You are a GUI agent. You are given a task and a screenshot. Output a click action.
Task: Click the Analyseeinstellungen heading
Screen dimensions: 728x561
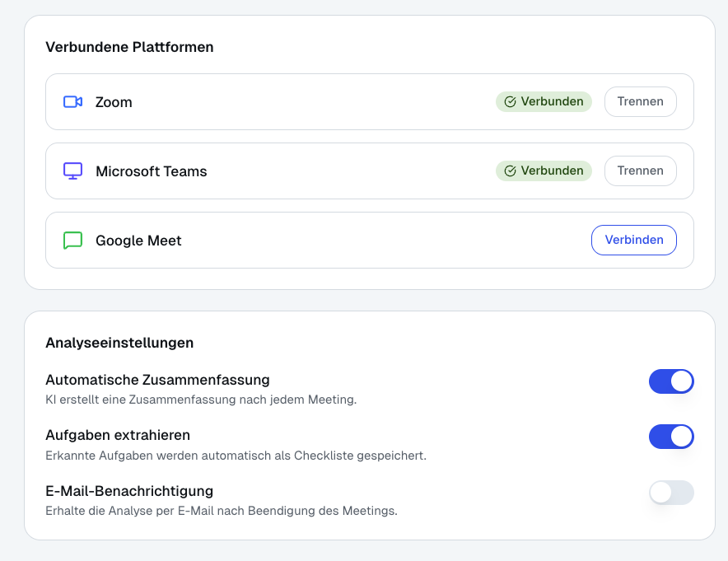[120, 343]
